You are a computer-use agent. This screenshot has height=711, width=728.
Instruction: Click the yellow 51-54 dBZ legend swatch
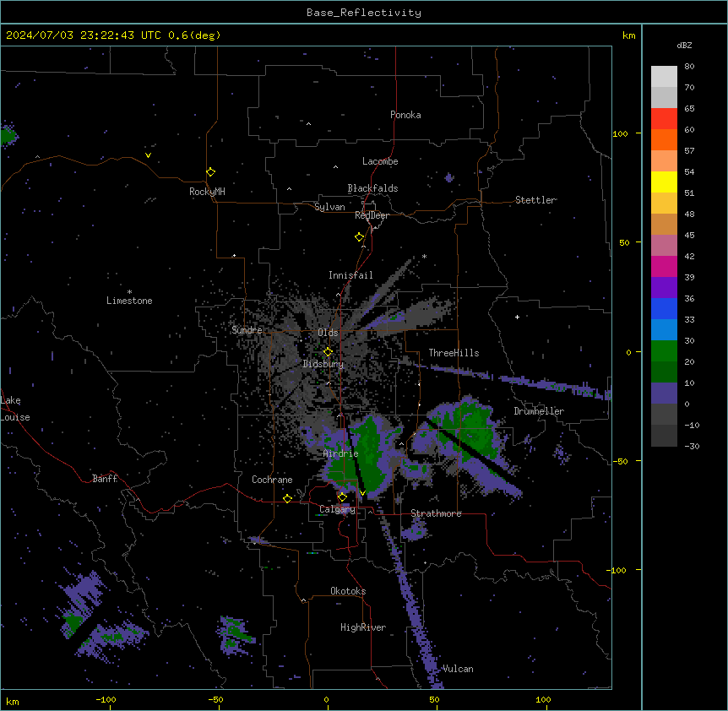pyautogui.click(x=664, y=182)
